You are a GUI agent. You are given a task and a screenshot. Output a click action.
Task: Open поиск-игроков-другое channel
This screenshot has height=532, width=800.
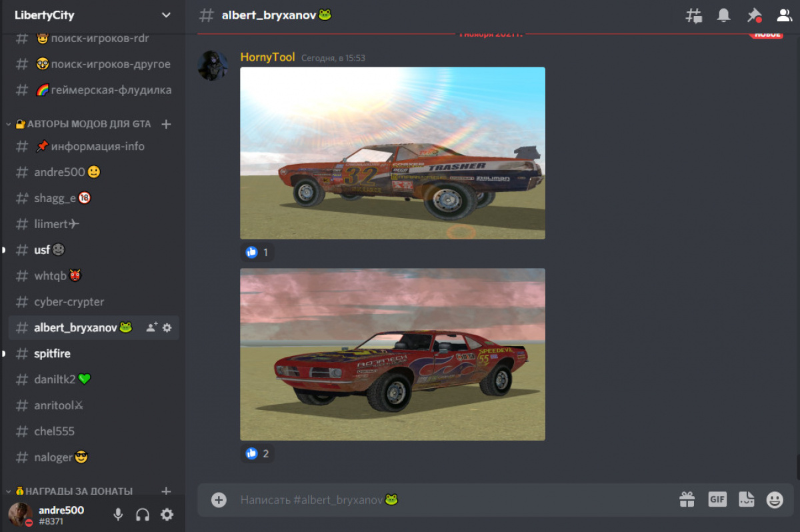[93, 64]
